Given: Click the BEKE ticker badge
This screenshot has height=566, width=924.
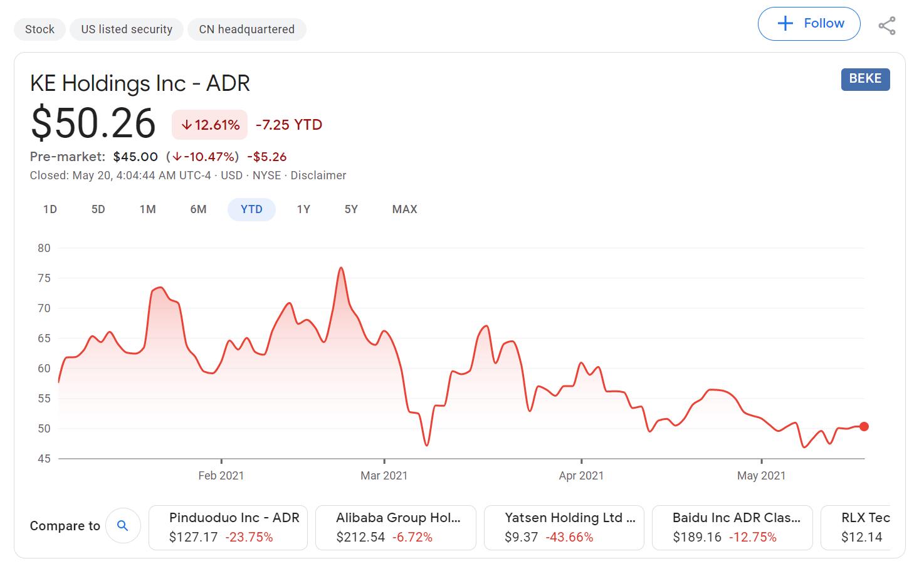Looking at the screenshot, I should [865, 79].
